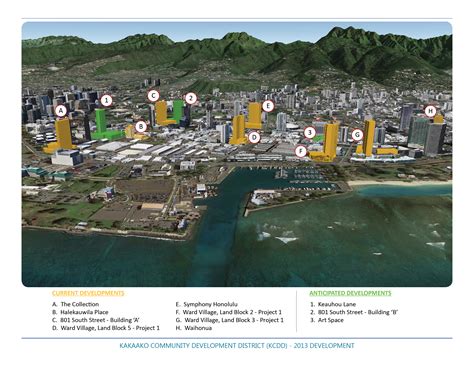This screenshot has height=366, width=474.
Task: Select 'Ward Village, Land Block 5' entry
Action: point(106,328)
